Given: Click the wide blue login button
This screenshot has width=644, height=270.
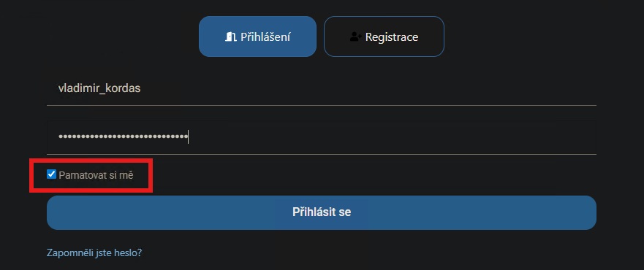Looking at the screenshot, I should 322,212.
